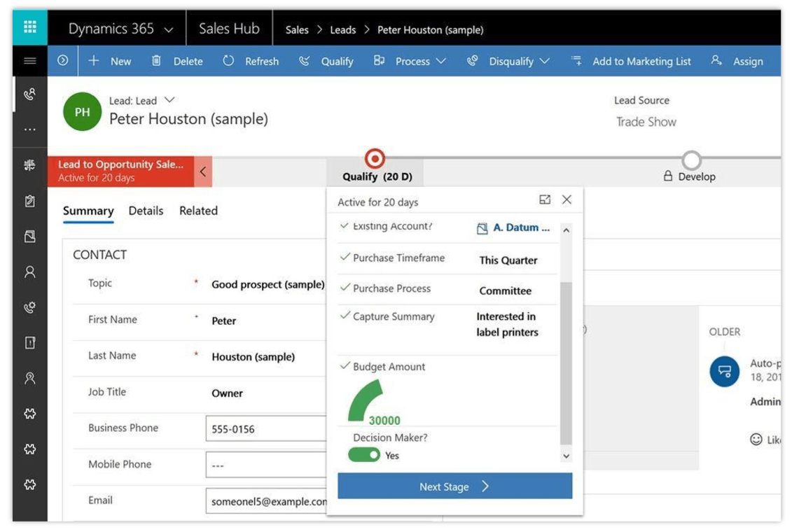Image resolution: width=799 pixels, height=532 pixels.
Task: Click the Refresh circular arrow icon
Action: (228, 61)
